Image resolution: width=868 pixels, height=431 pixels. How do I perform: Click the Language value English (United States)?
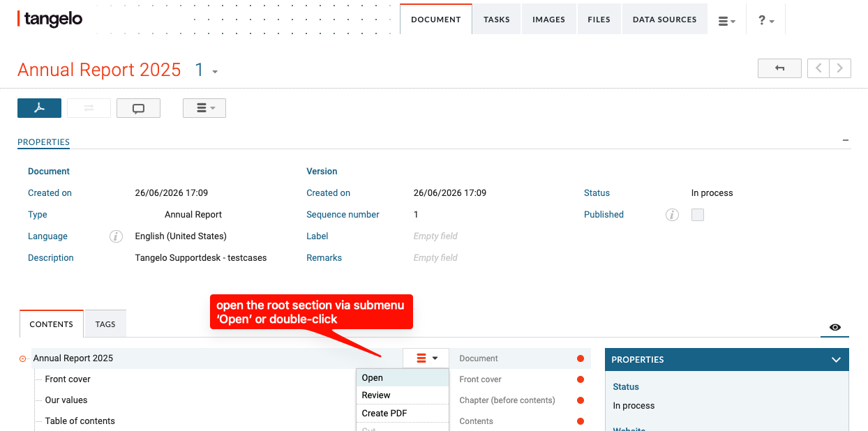pos(181,236)
